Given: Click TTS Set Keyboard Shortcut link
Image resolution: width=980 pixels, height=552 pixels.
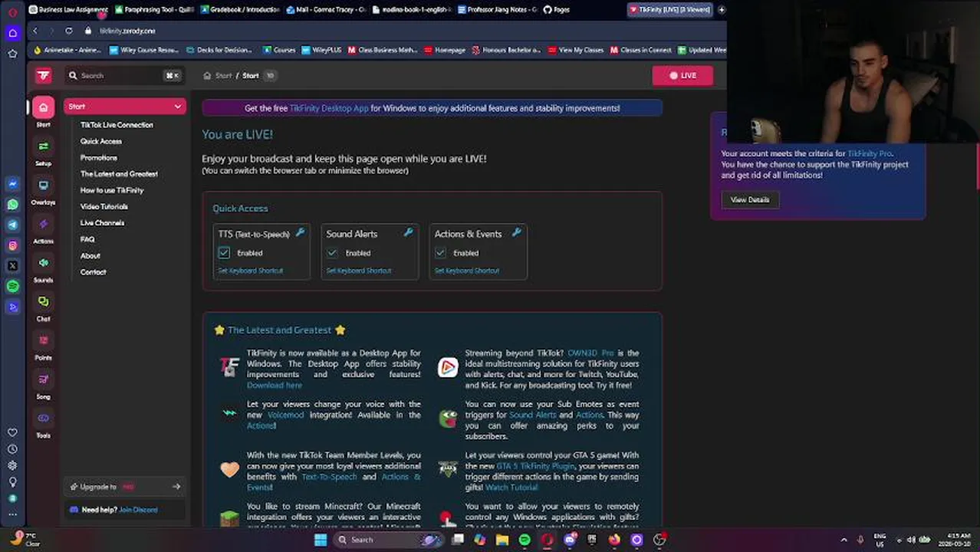Looking at the screenshot, I should tap(250, 271).
